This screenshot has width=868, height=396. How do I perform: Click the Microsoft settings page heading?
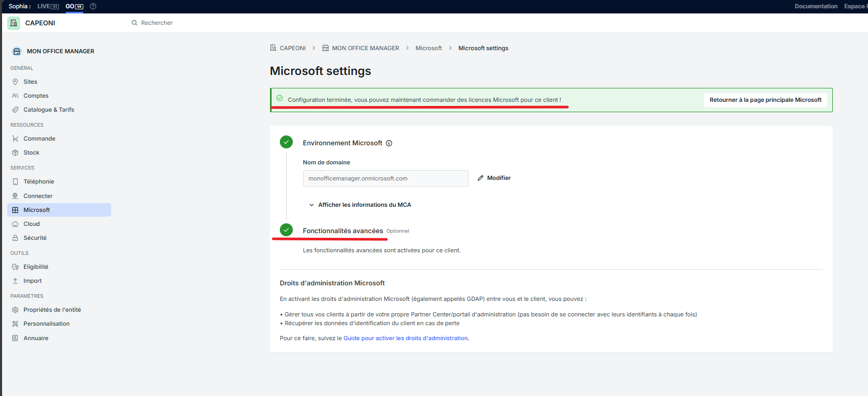321,71
